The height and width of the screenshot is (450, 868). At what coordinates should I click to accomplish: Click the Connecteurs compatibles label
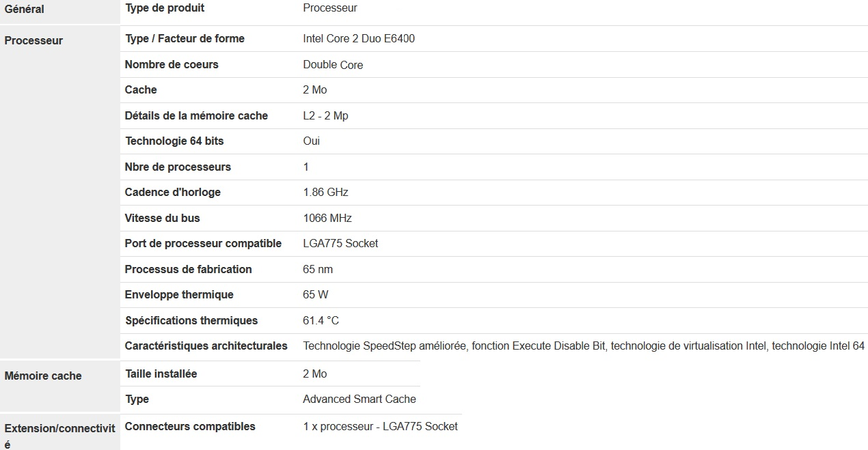190,427
